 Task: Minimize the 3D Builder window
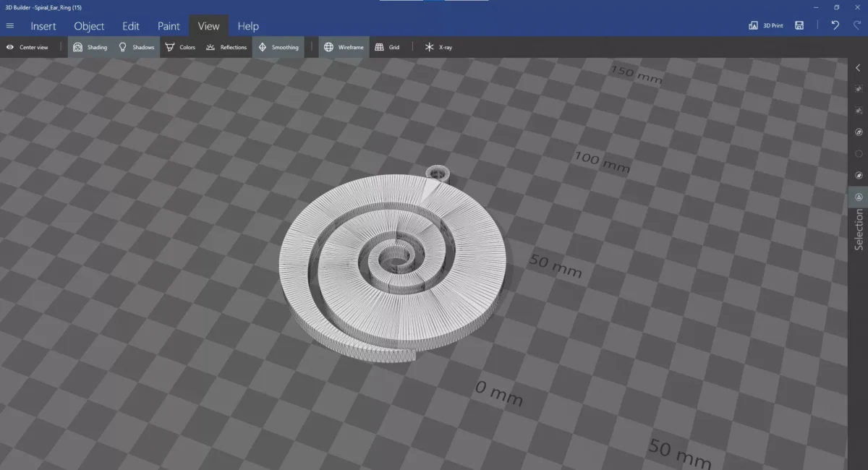pos(816,7)
